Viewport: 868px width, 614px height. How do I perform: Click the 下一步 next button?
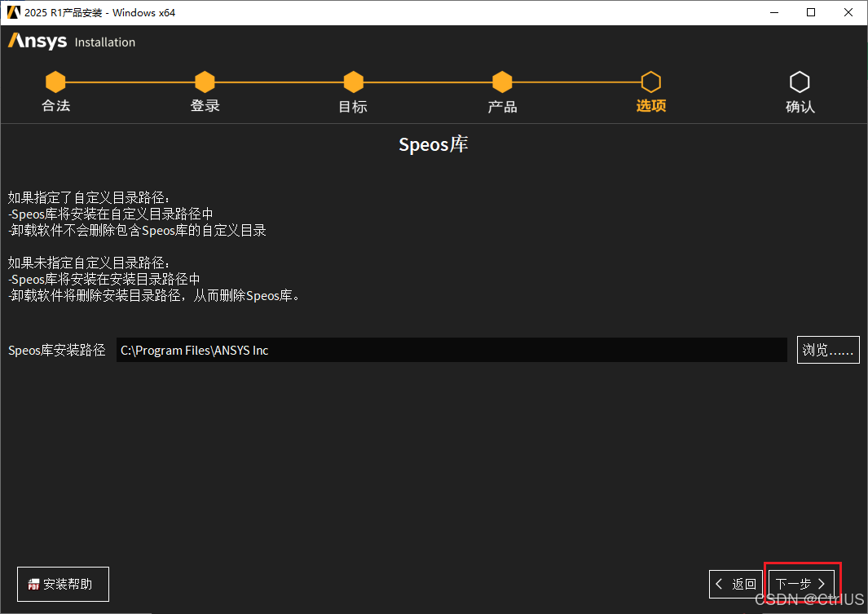(801, 584)
